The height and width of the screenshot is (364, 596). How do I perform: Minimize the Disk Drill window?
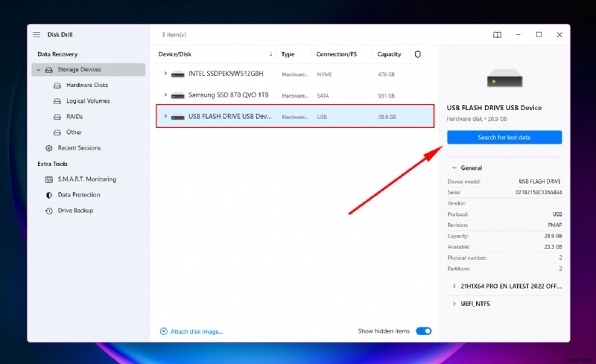518,34
